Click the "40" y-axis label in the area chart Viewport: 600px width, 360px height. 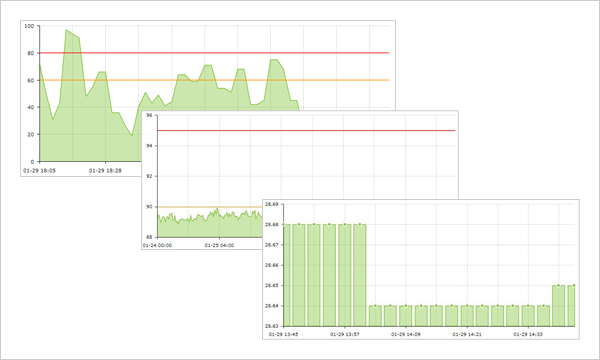tap(31, 107)
